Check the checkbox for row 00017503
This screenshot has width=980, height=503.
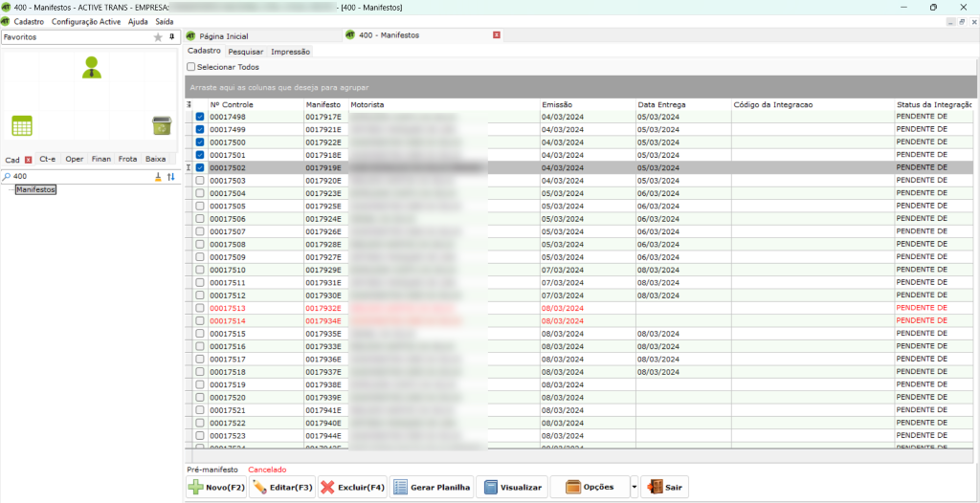click(200, 181)
